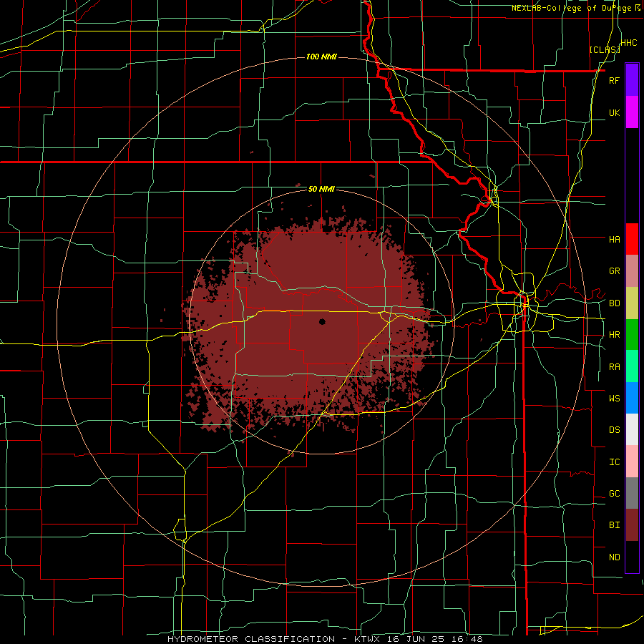Click the blue WS legend swatch
The width and height of the screenshot is (644, 644).
click(x=632, y=398)
